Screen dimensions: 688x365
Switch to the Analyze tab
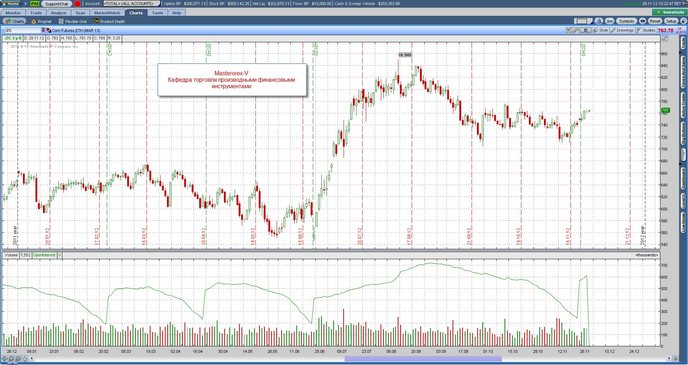click(x=58, y=13)
